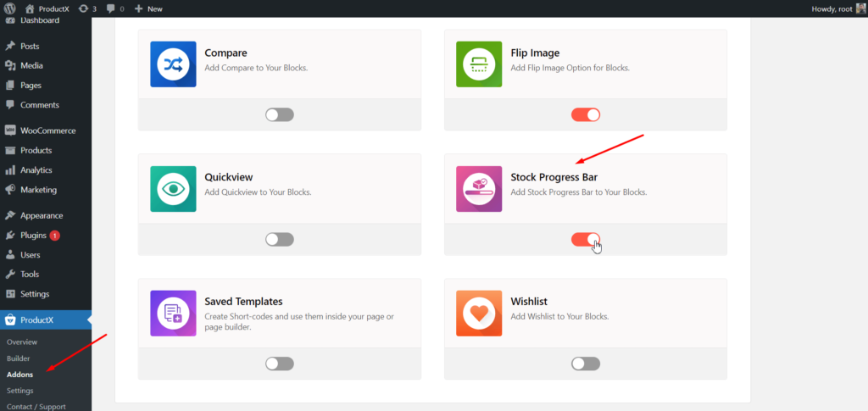
Task: Click the Tools wrench icon
Action: coord(10,275)
